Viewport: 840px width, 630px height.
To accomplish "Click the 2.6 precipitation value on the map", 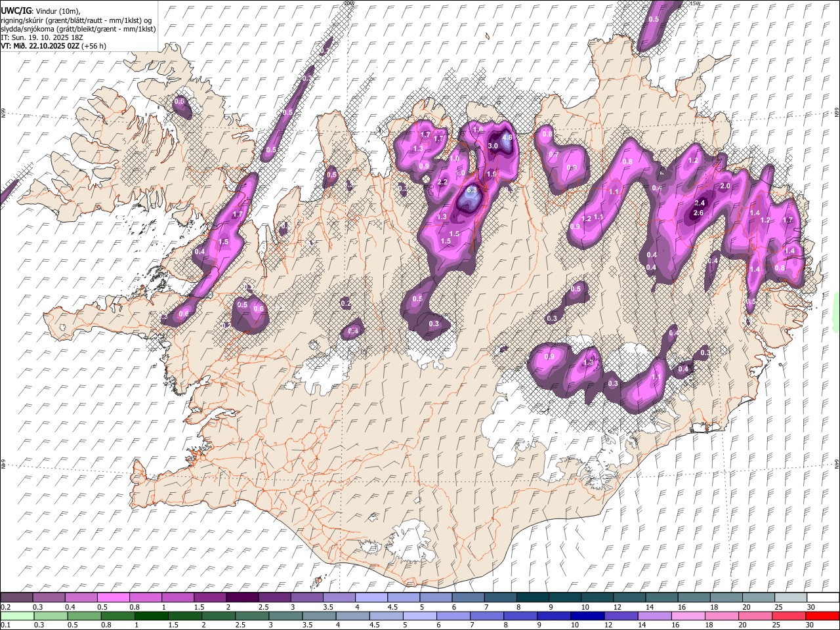I will (x=698, y=213).
